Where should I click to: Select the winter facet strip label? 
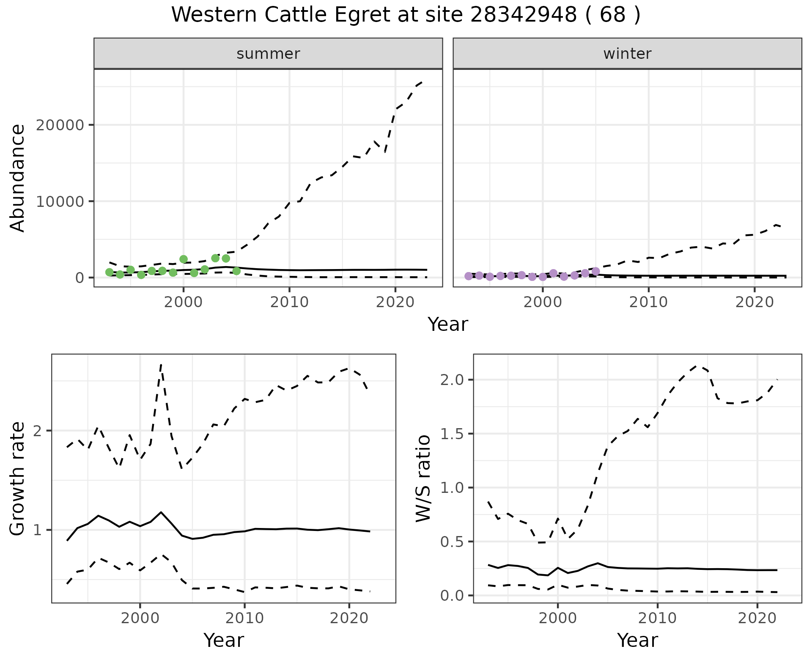[627, 54]
